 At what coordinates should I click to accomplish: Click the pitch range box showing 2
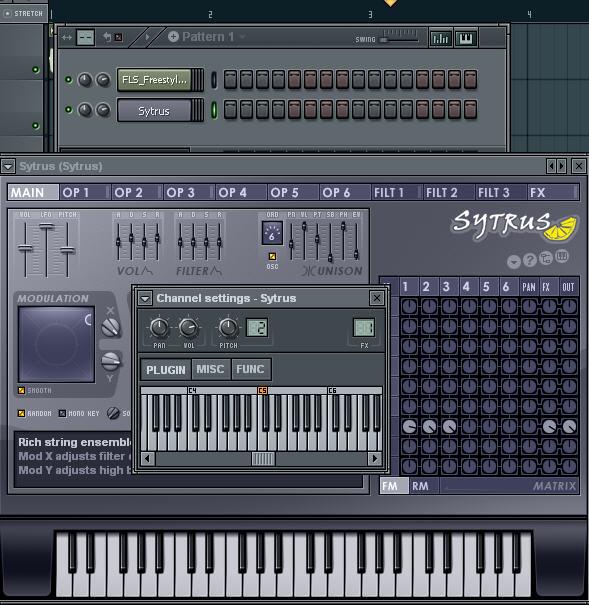tap(257, 328)
